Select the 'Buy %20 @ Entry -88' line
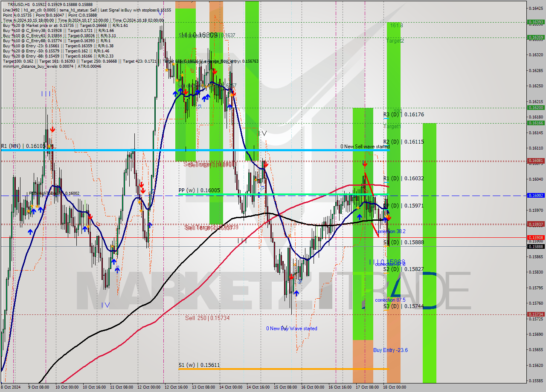The image size is (546, 392). (x=58, y=56)
